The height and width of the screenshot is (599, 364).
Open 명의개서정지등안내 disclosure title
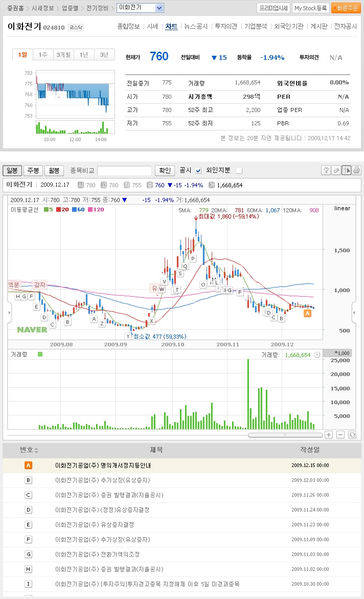tap(103, 465)
